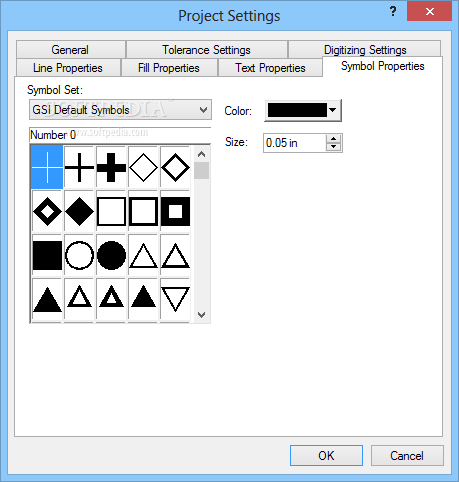Pick the medium-outlined hollow triangle beside inverted triangle's column
Viewport: 459px width, 482px height.
tap(175, 255)
